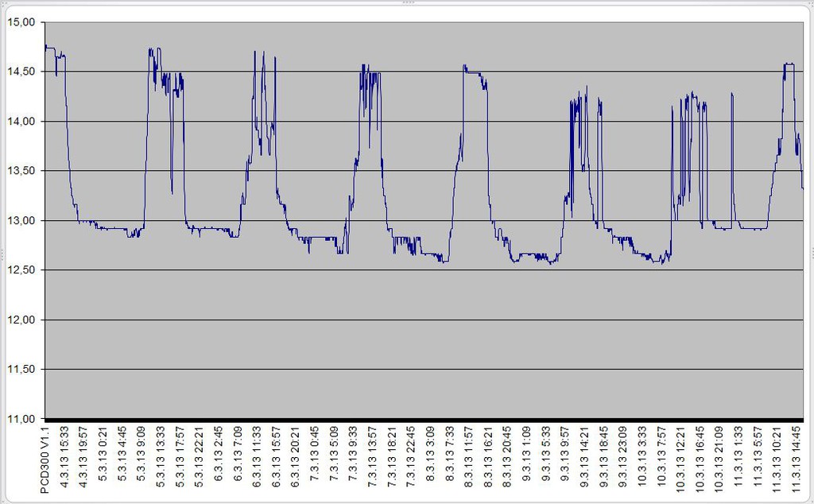Click the 8.3.13 20:45 time label

(506, 457)
